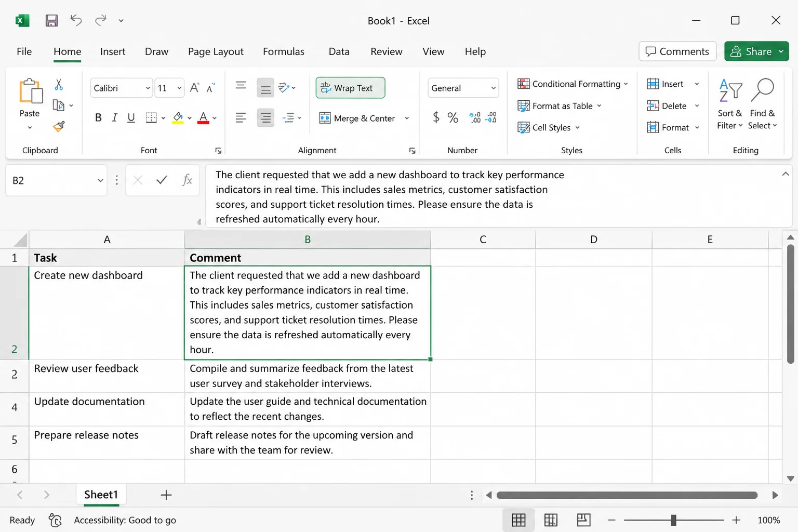Viewport: 798px width, 532px height.
Task: Click the Save icon in title bar
Action: tap(51, 21)
